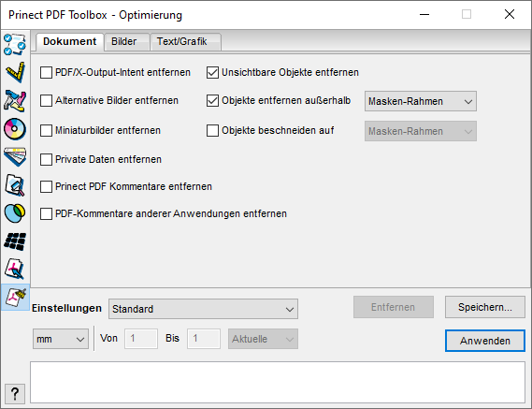This screenshot has width=532, height=409.
Task: Open the crossed colored arrows tool
Action: pos(15,100)
